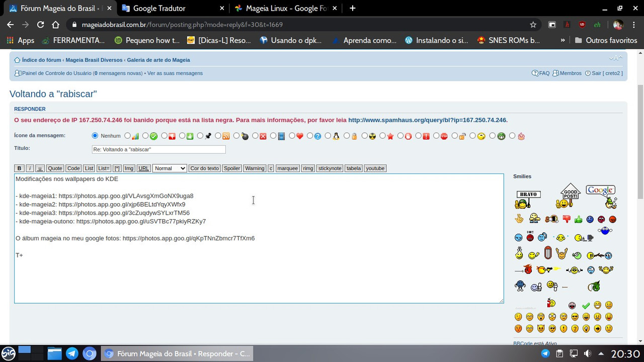Insert an Img BBCode tag

(x=129, y=168)
